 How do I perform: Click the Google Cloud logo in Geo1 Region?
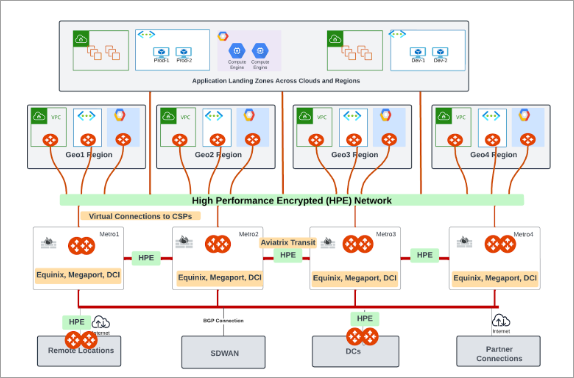(120, 115)
